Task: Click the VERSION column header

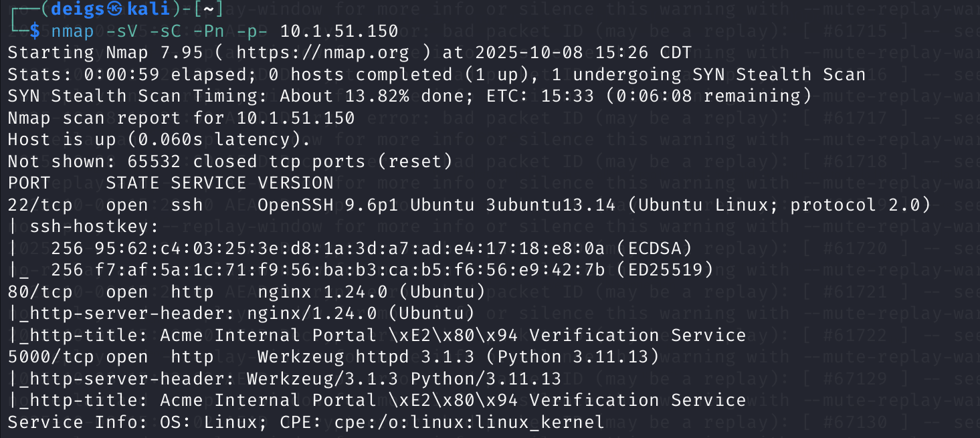Action: pyautogui.click(x=296, y=183)
